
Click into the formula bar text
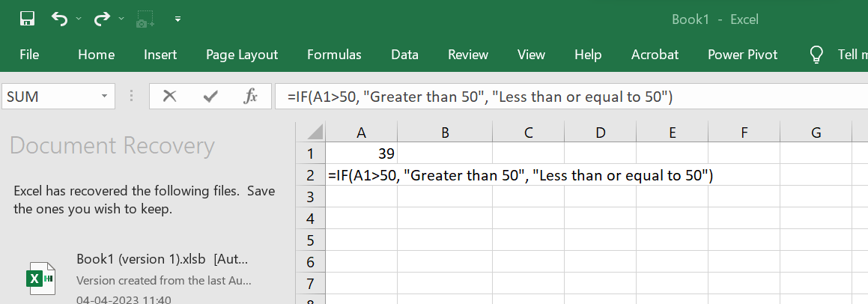coord(479,97)
